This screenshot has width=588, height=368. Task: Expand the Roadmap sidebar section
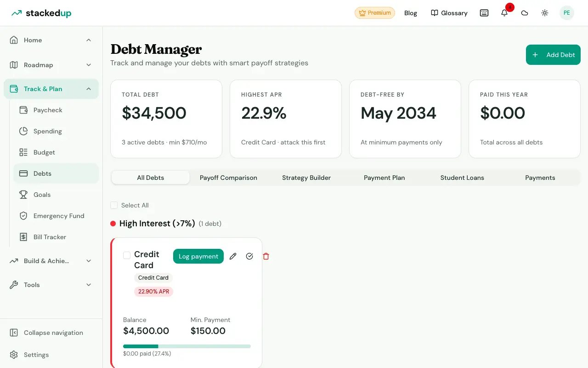coord(51,65)
